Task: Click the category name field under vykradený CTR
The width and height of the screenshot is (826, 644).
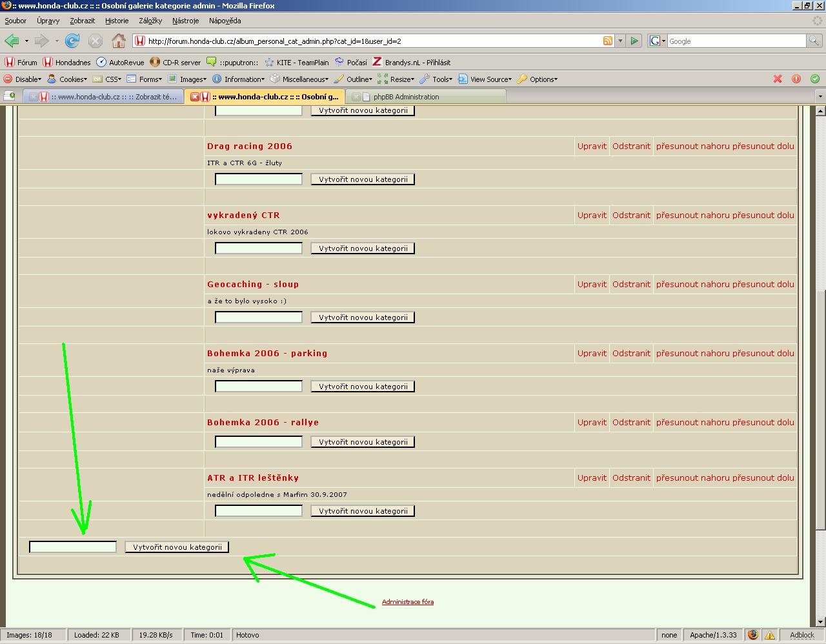Action: pyautogui.click(x=258, y=248)
